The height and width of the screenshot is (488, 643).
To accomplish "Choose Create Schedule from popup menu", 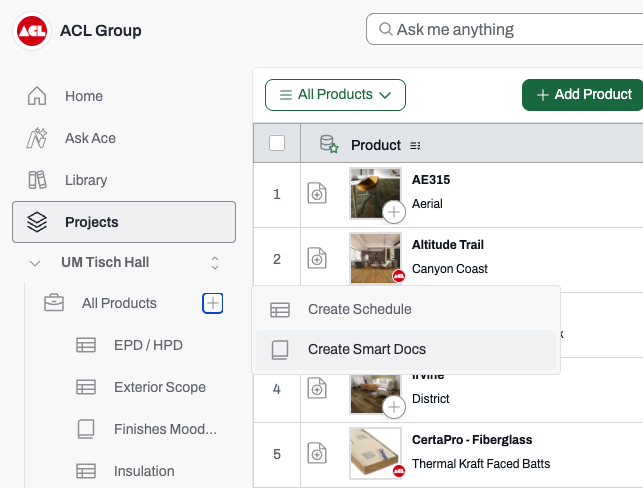I will click(x=406, y=309).
